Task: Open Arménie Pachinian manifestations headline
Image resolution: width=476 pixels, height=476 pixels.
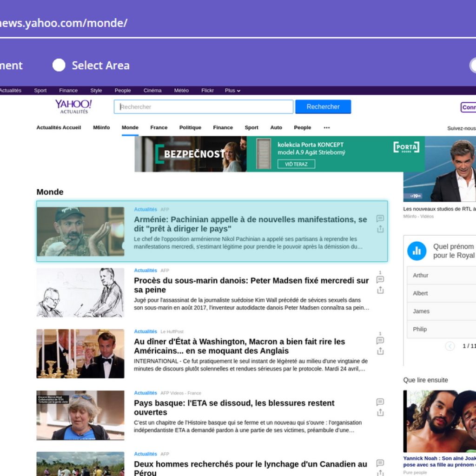Action: (x=251, y=224)
